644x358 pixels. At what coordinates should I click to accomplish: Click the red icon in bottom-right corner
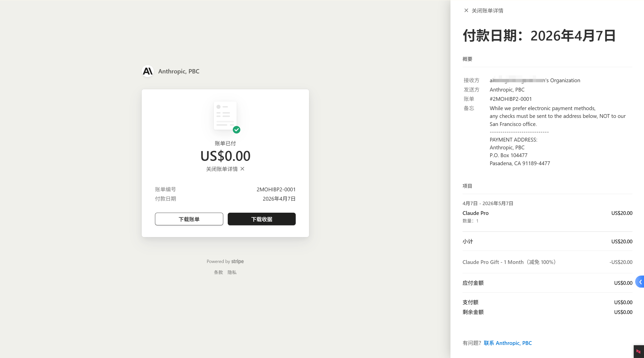[x=638, y=351]
